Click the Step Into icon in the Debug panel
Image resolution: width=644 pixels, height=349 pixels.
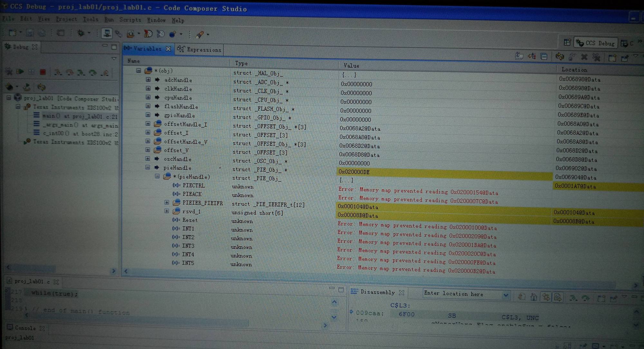58,72
